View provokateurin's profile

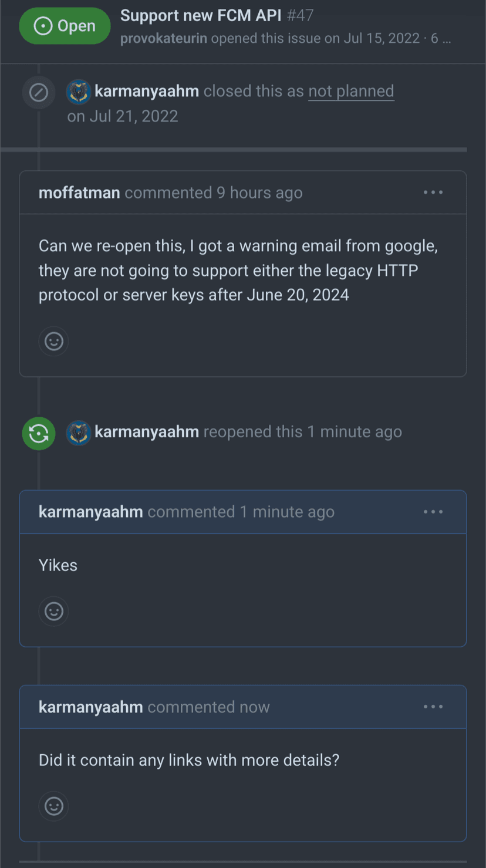click(164, 39)
